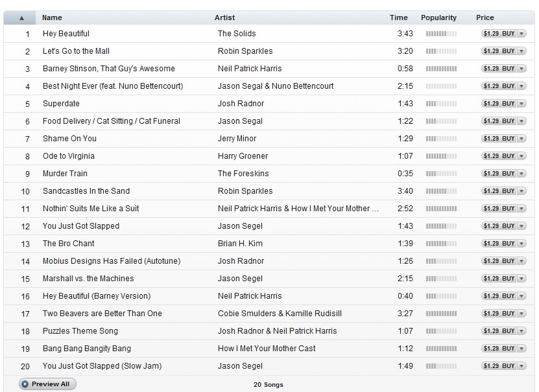539x392 pixels.
Task: Show buy options for "You Just Got Slapped (Slow Jam)"
Action: tap(521, 366)
